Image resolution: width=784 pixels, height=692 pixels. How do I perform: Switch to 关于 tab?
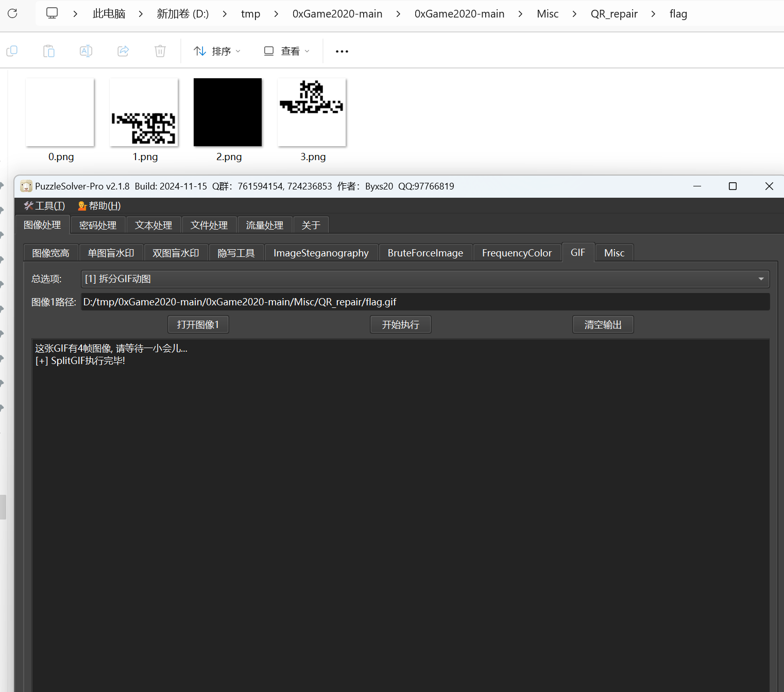coord(311,226)
